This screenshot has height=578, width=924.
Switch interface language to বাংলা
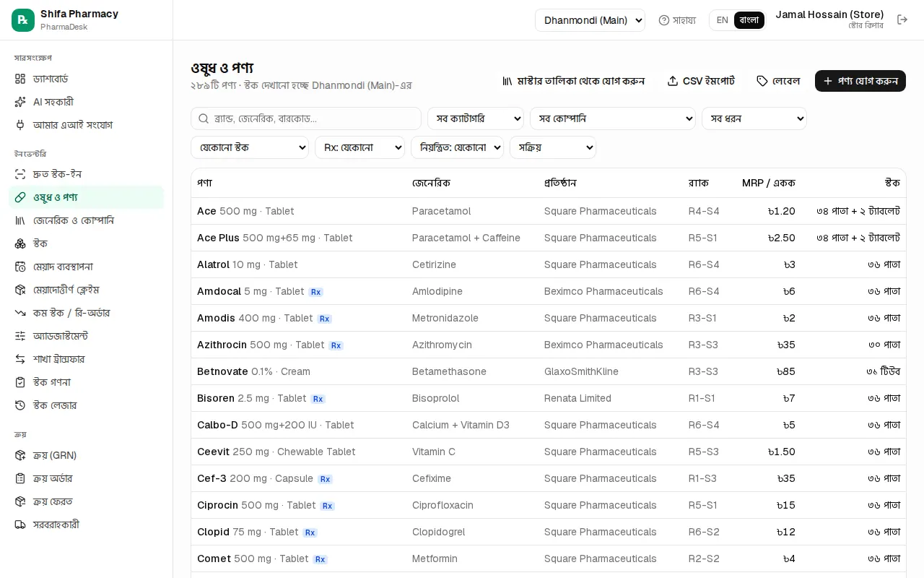[x=749, y=20]
